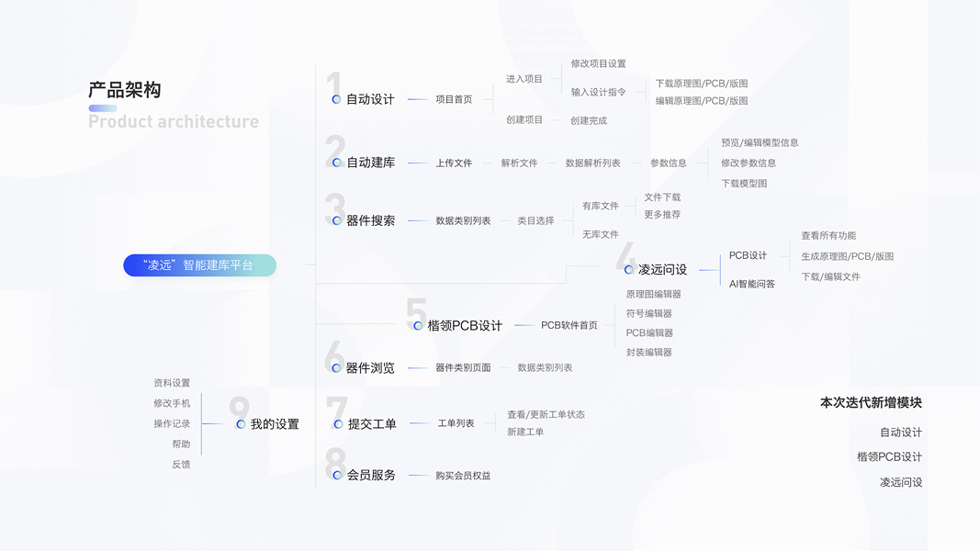Click 查看/更新工单状态 text
Screen dimensions: 980x551
[x=546, y=415]
